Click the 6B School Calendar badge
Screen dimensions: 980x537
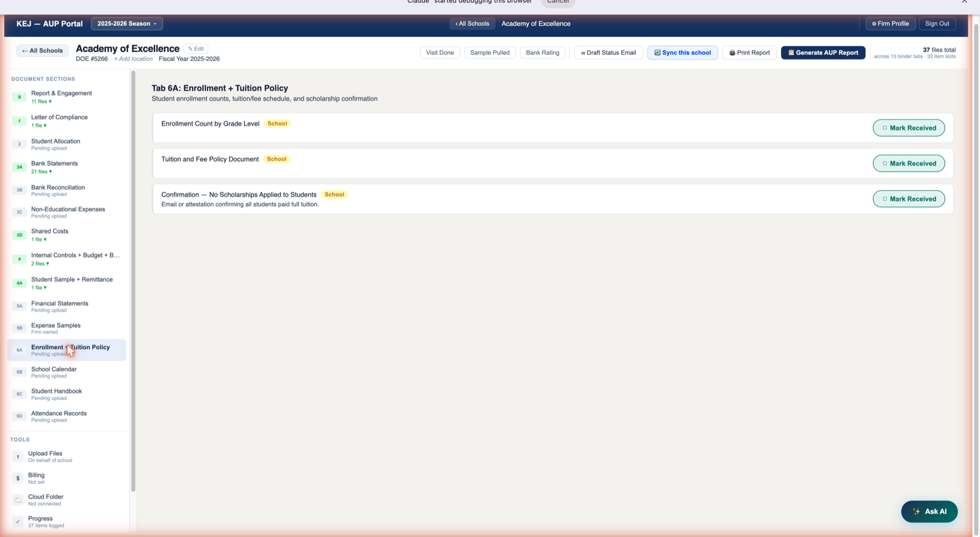pos(19,372)
